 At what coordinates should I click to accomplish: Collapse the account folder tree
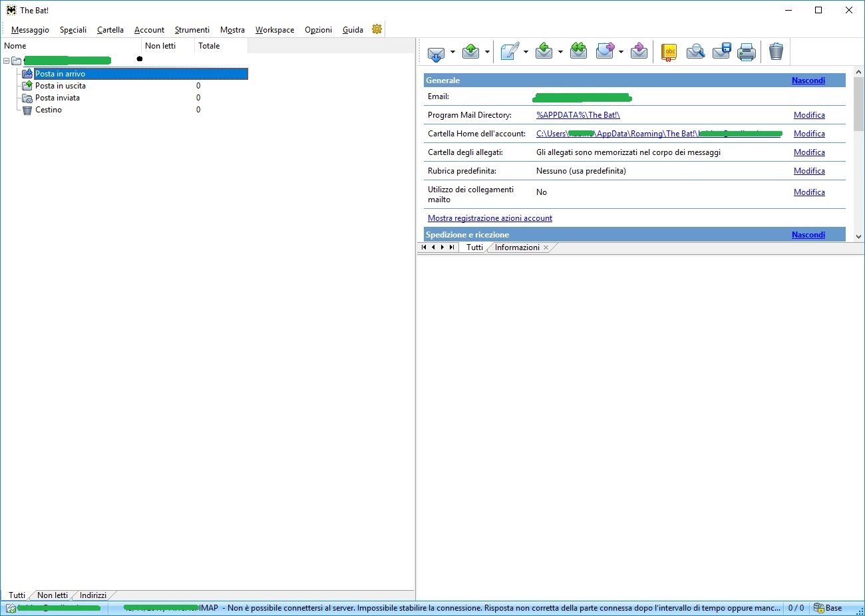tap(7, 61)
